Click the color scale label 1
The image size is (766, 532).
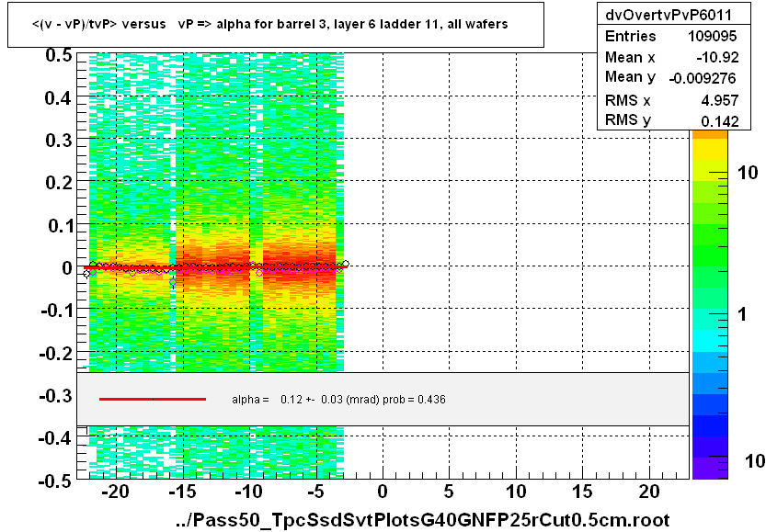click(x=742, y=314)
